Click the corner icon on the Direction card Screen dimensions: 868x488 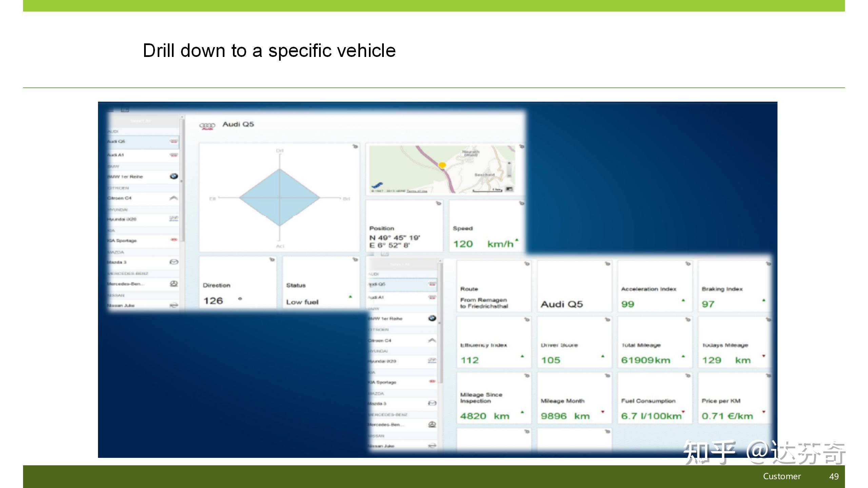(x=272, y=260)
